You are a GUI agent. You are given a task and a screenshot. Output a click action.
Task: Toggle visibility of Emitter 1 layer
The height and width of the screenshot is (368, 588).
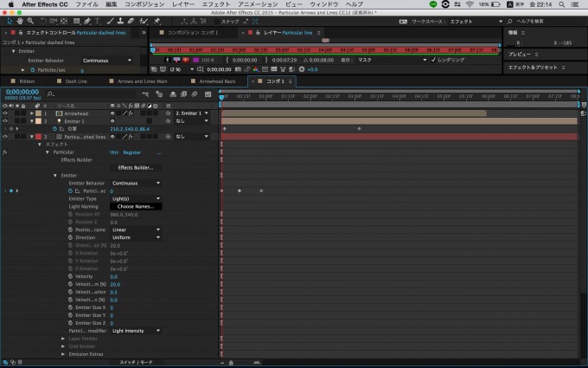tap(5, 121)
